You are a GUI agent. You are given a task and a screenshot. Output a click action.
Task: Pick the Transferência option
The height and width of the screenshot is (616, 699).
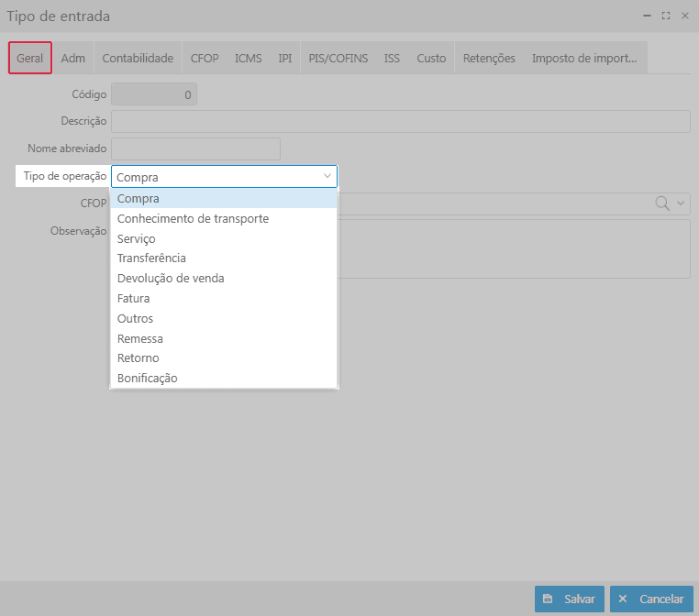(151, 258)
